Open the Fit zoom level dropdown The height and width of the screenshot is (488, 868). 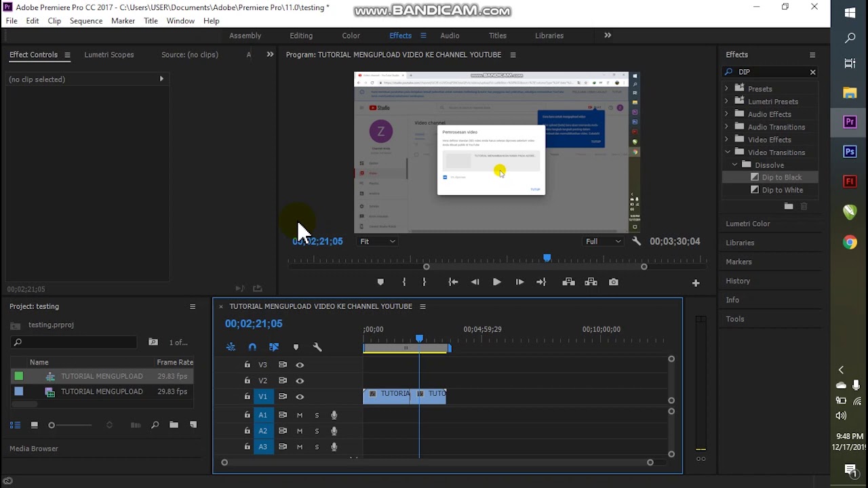click(378, 241)
